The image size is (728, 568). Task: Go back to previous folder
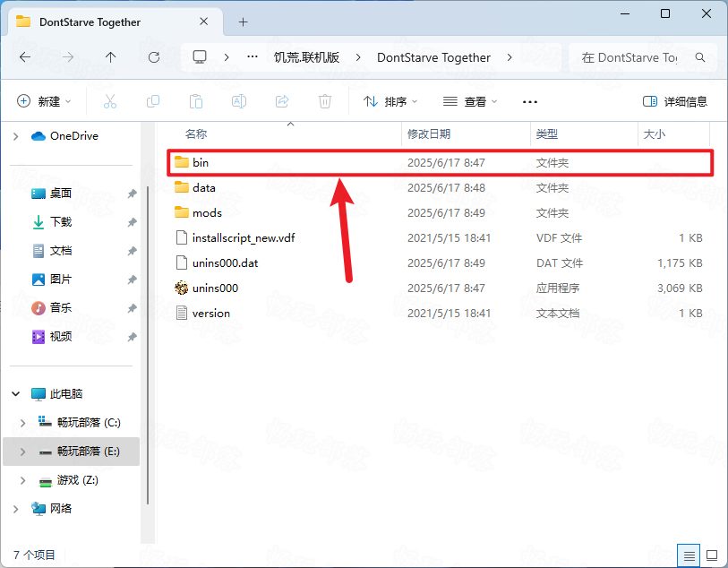pyautogui.click(x=25, y=57)
